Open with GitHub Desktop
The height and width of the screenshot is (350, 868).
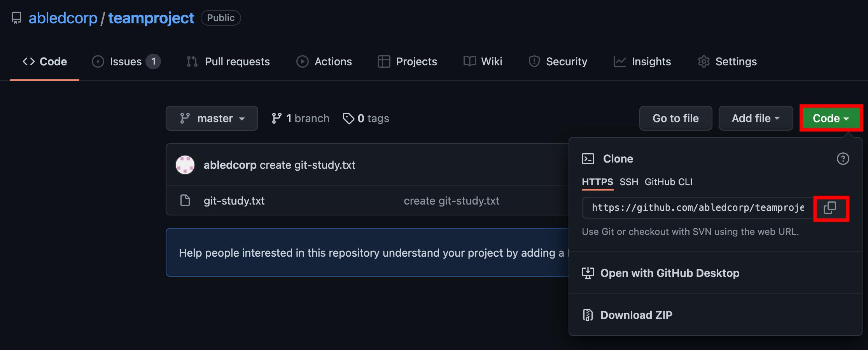670,273
